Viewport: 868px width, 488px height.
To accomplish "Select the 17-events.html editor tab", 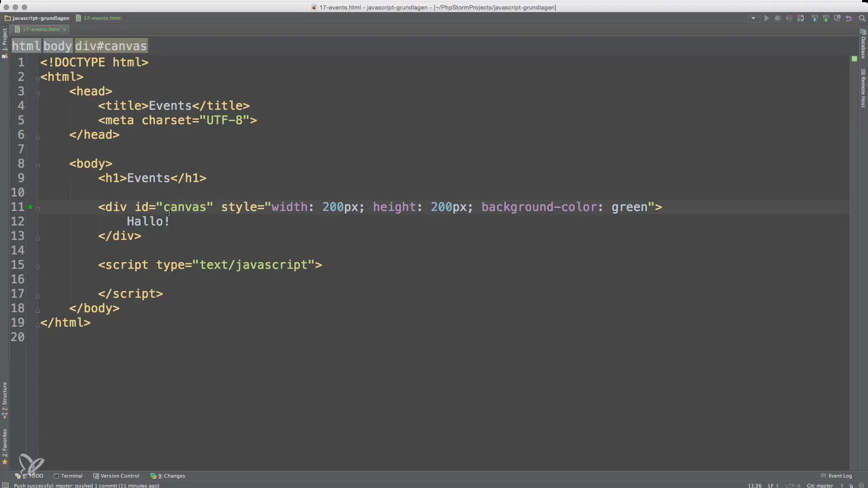I will tap(41, 29).
